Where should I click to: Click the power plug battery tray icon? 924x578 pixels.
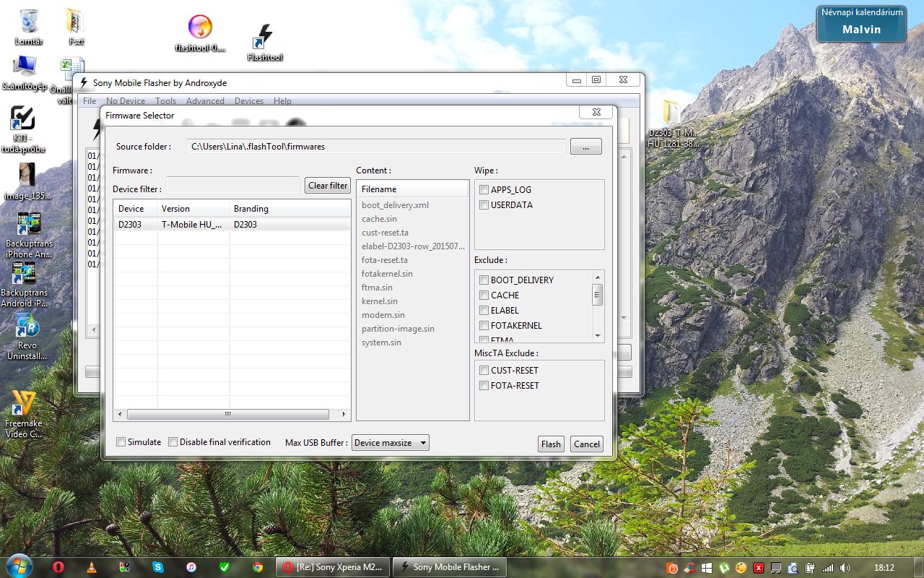[x=811, y=568]
